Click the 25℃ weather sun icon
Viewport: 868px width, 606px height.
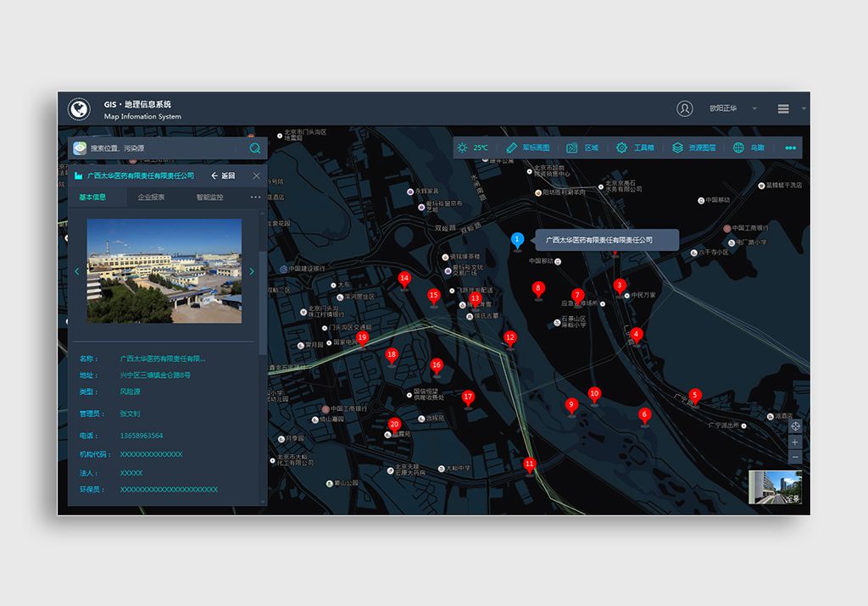tap(462, 147)
